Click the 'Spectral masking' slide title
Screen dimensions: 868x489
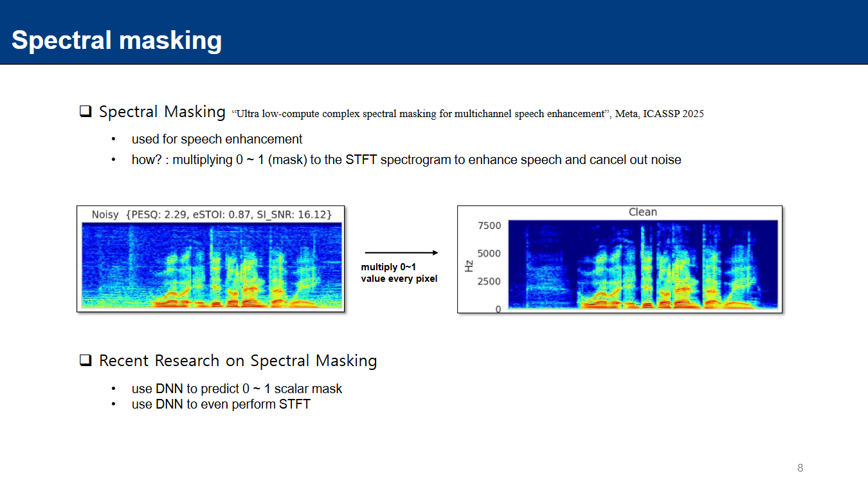coord(116,40)
